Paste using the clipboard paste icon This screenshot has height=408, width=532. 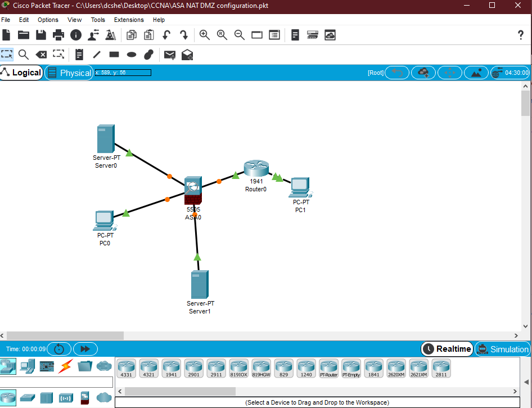(148, 35)
